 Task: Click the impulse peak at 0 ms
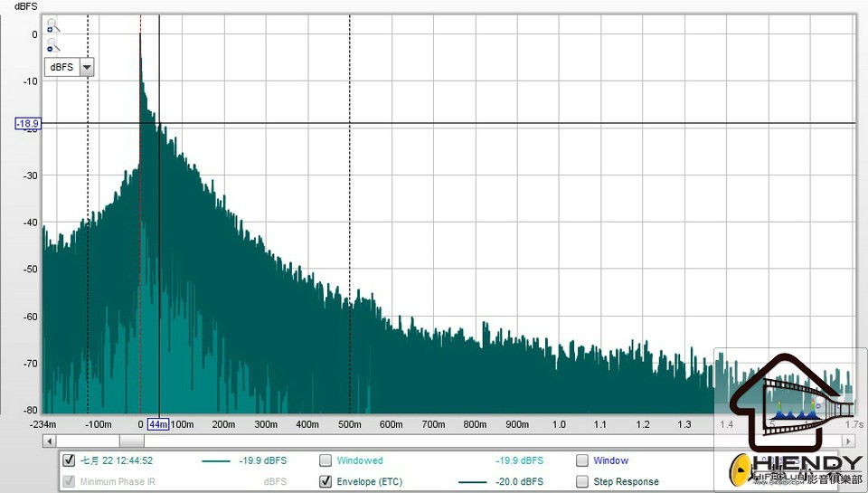pos(140,36)
